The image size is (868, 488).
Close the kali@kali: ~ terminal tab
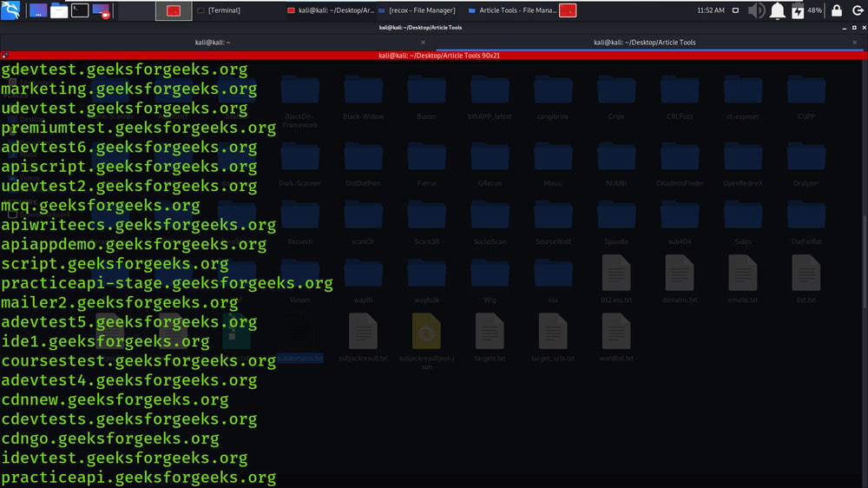pyautogui.click(x=423, y=42)
